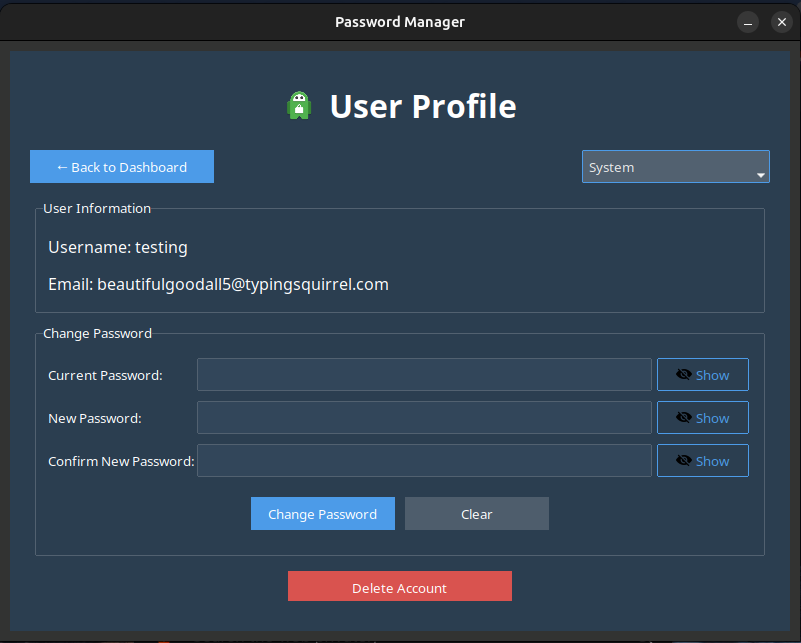Screen dimensions: 801x643
Task: Focus the Current Password input field
Action: (x=424, y=375)
